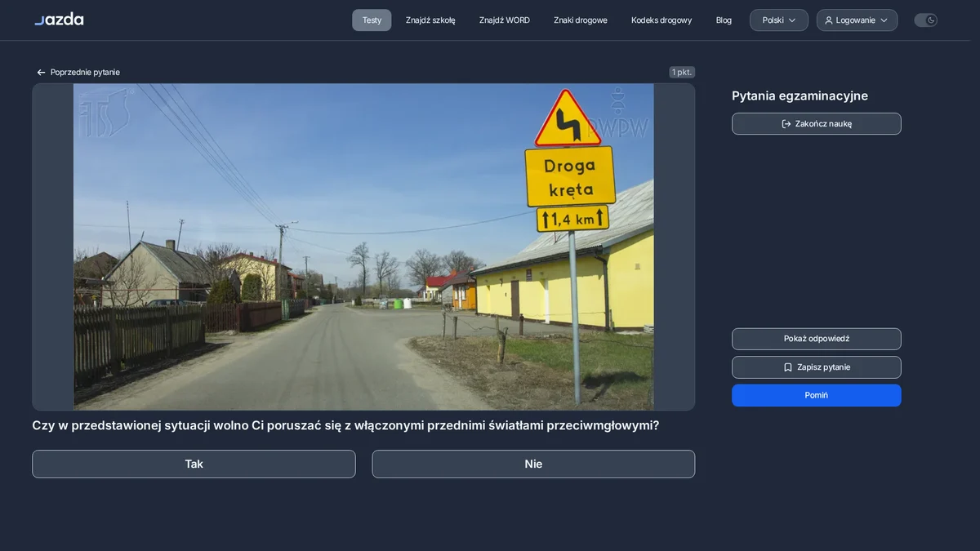Click the exit icon in Zakończ naukę
The width and height of the screenshot is (980, 551).
[786, 124]
